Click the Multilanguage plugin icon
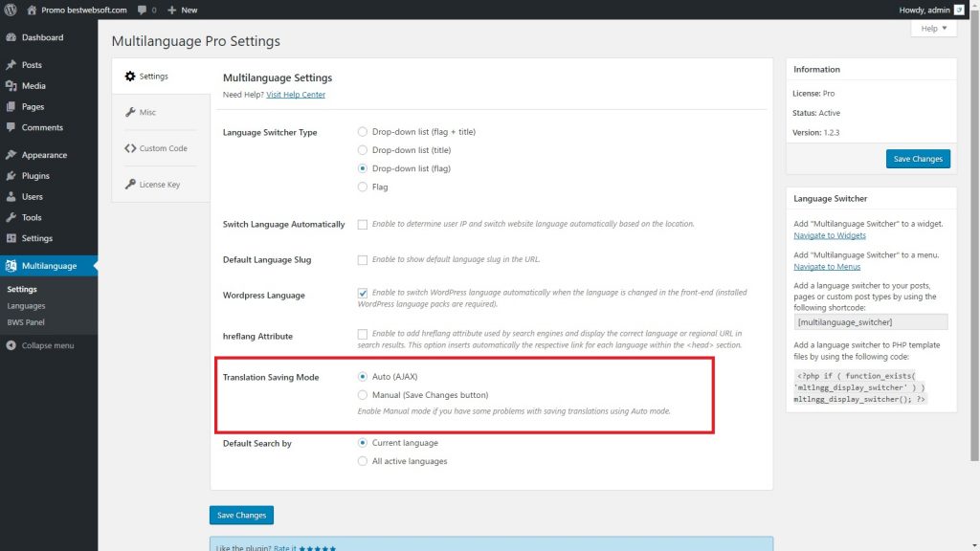Image resolution: width=980 pixels, height=551 pixels. point(11,266)
